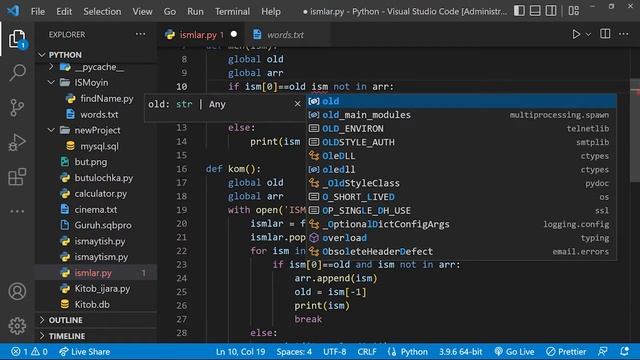Open the Explorer Views and More Actions

pos(140,34)
